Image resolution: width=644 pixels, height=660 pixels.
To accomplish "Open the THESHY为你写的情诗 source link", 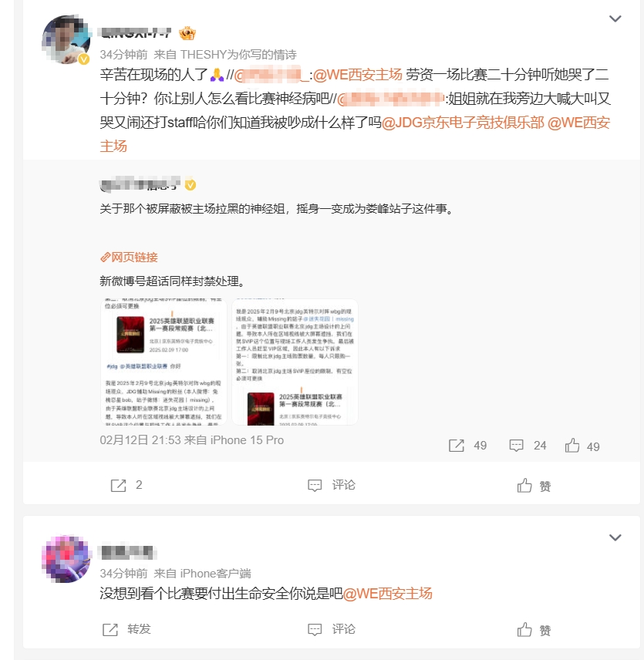I will [238, 55].
